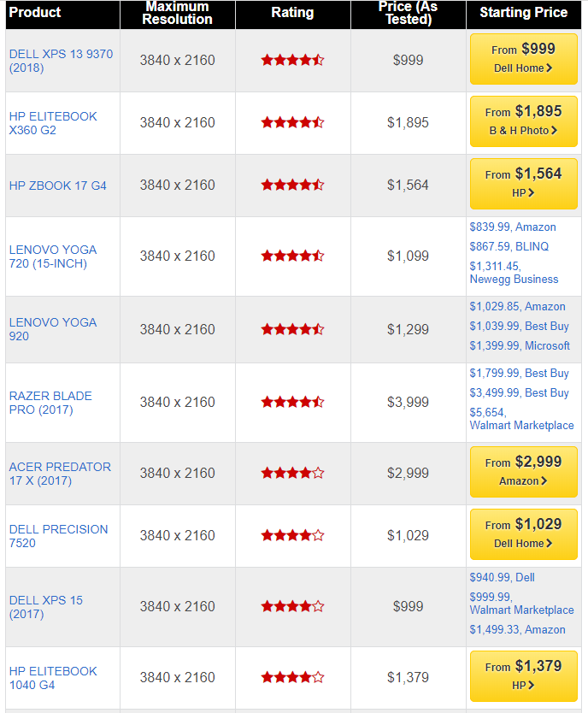The width and height of the screenshot is (588, 713).
Task: Click the Starting Price column header
Action: (523, 13)
